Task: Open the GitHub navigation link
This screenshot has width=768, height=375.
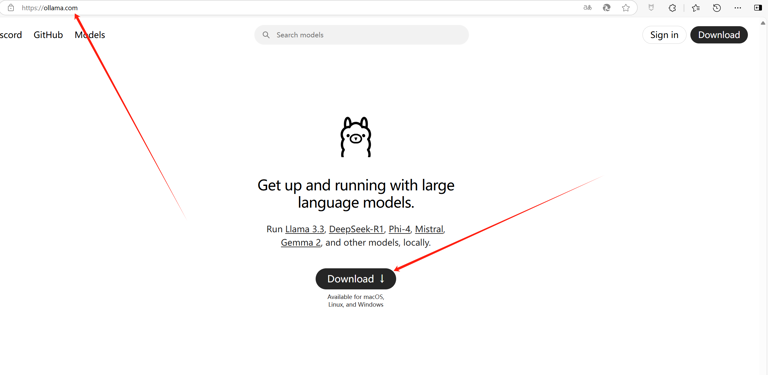Action: [48, 35]
